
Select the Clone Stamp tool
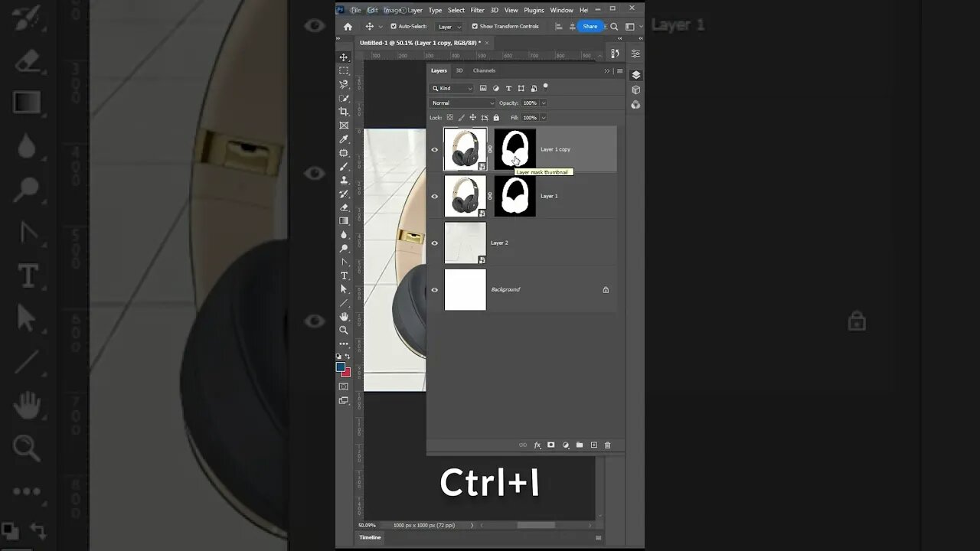pos(344,180)
